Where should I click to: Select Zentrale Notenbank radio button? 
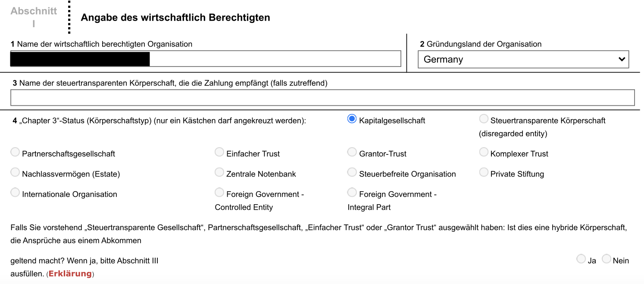(x=219, y=172)
